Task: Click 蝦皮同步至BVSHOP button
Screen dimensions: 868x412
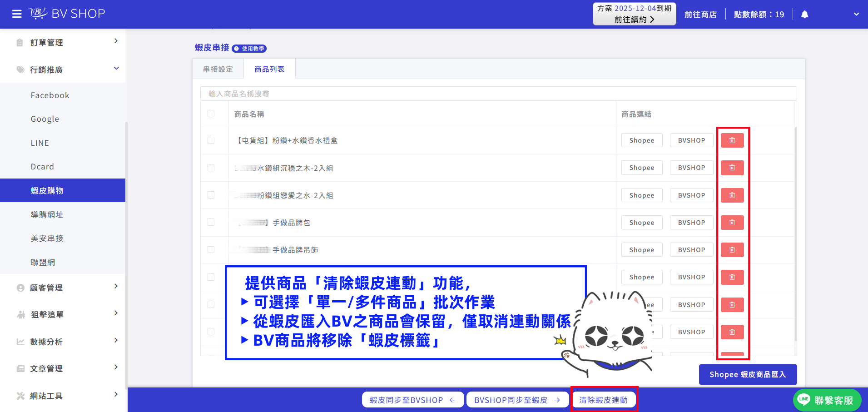Action: pos(412,400)
